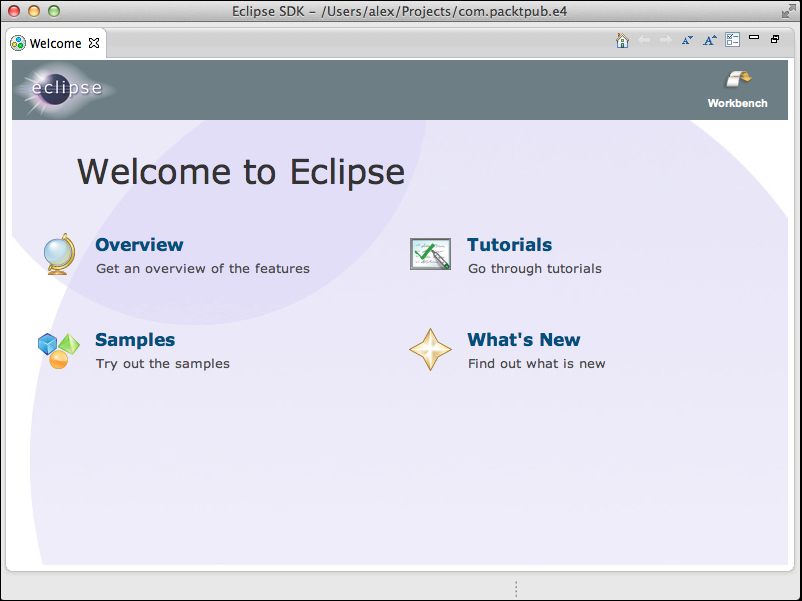Screen dimensions: 802x601
Task: Click the reduce font size icon
Action: pyautogui.click(x=687, y=40)
